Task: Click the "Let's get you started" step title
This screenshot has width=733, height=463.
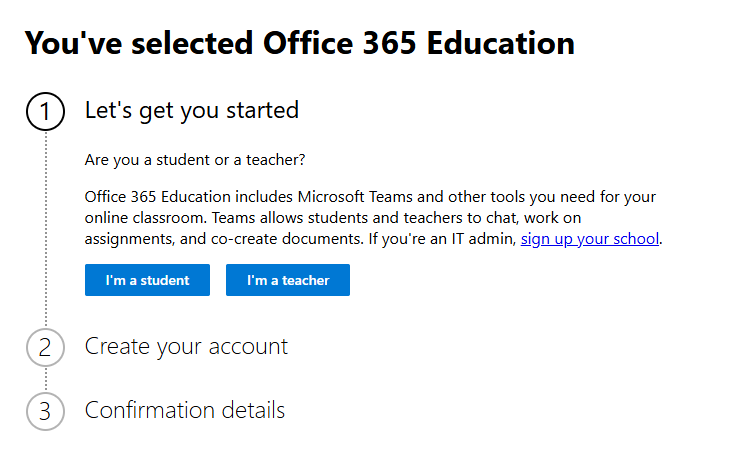Action: (x=192, y=110)
